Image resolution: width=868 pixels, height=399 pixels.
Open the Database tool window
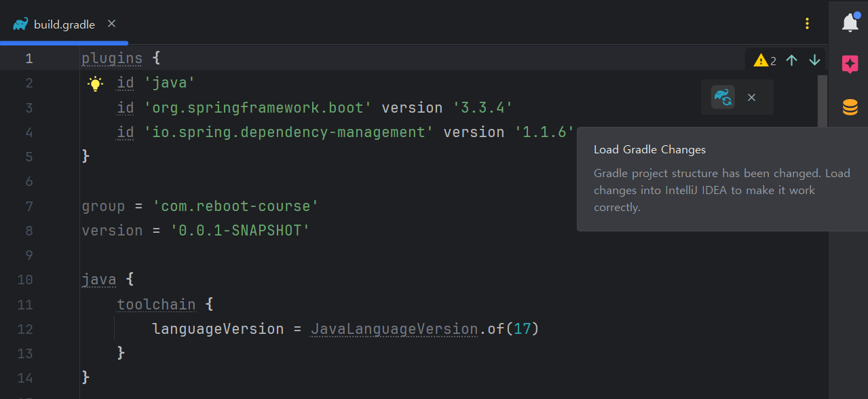coord(849,107)
